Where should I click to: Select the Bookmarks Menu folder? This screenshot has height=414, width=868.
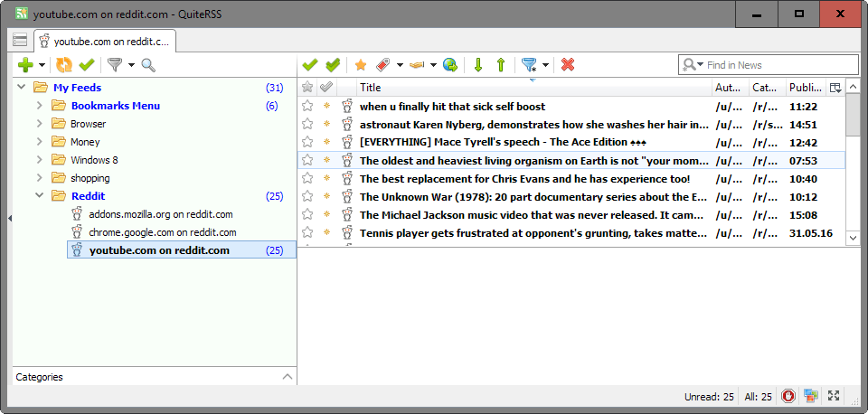115,106
